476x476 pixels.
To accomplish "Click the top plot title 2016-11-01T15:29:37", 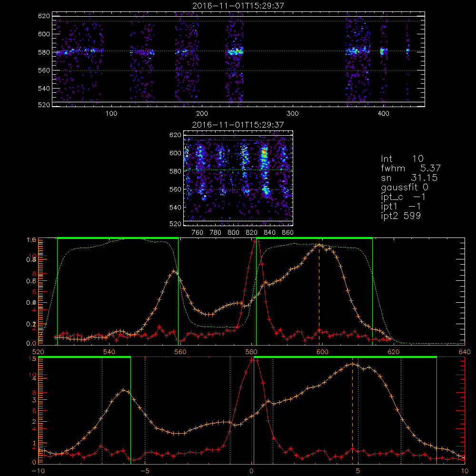I will click(238, 5).
